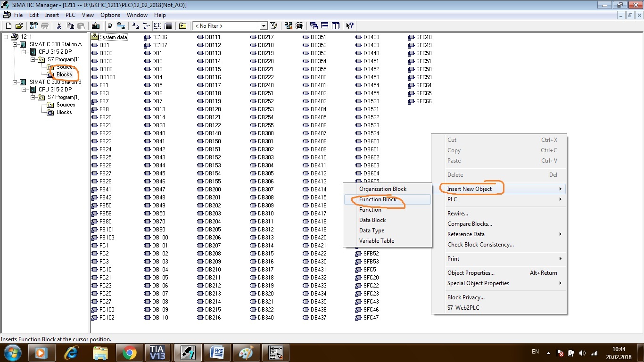Choose Function Block from the submenu
Viewport: 644px width, 362px height.
click(388, 199)
